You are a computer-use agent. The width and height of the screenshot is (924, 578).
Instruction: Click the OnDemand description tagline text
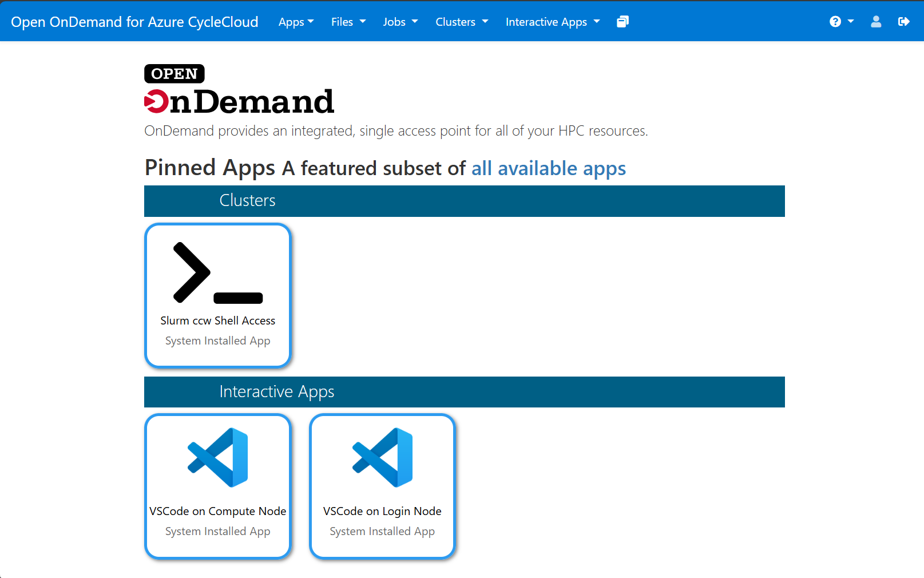[396, 131]
